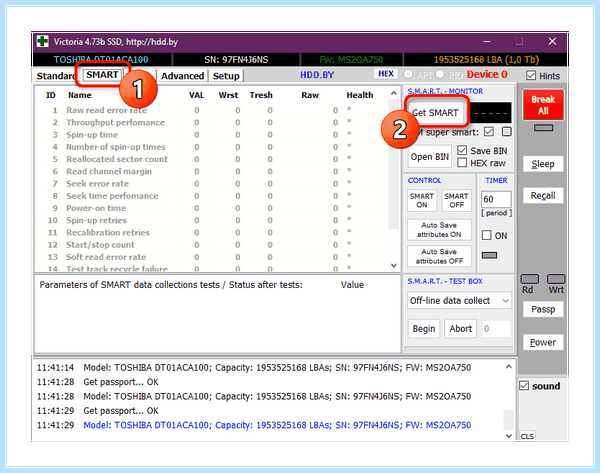Click the Begin test button
The image size is (600, 473).
pos(424,329)
